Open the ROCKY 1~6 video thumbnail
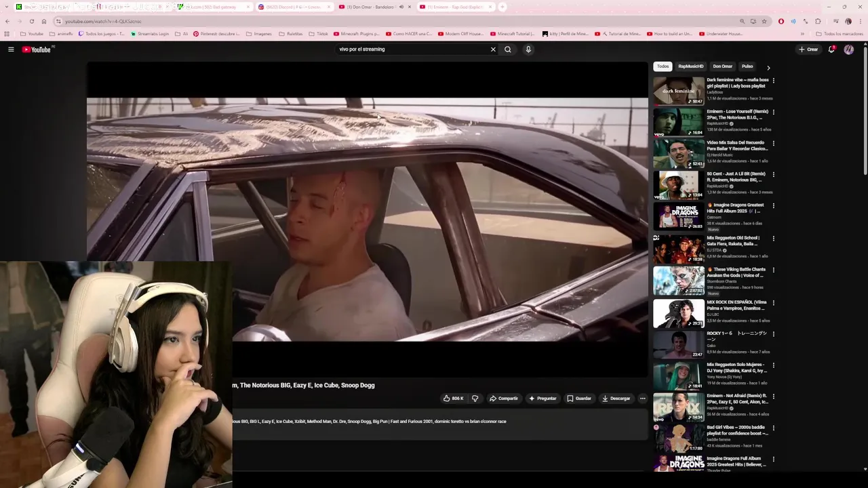This screenshot has height=488, width=868. (678, 344)
